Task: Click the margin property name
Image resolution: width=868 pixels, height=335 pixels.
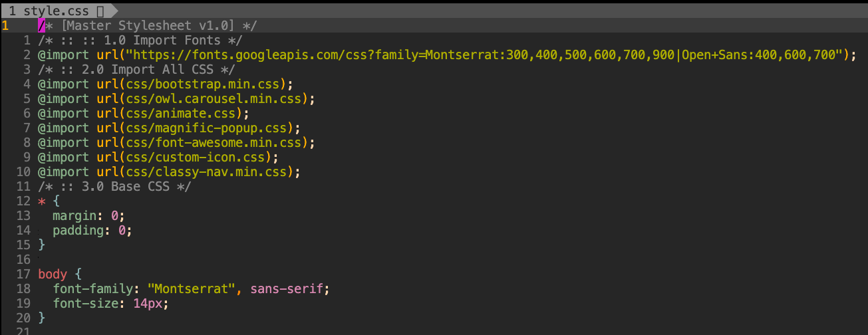Action: pos(74,215)
